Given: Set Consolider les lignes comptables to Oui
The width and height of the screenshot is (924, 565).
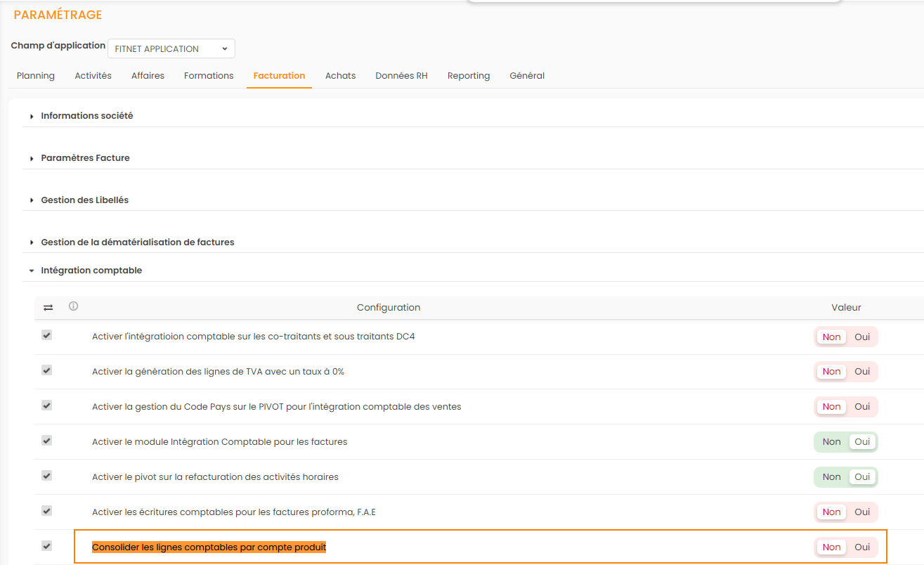Looking at the screenshot, I should click(862, 547).
